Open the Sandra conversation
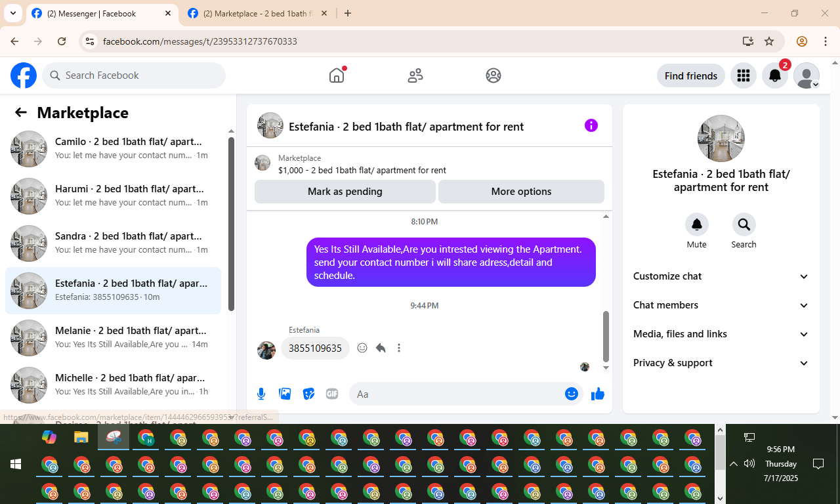The width and height of the screenshot is (840, 504). pyautogui.click(x=113, y=243)
